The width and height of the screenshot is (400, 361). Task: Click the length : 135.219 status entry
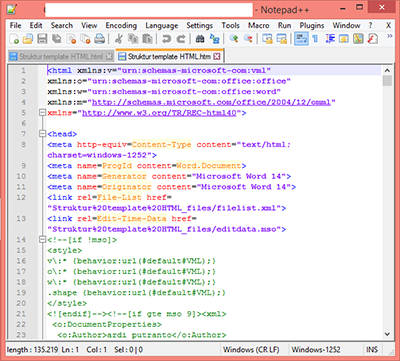32,350
